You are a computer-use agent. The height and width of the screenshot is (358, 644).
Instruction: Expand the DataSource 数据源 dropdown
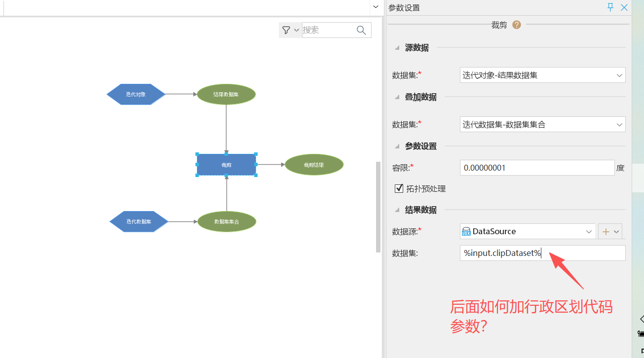tap(589, 231)
